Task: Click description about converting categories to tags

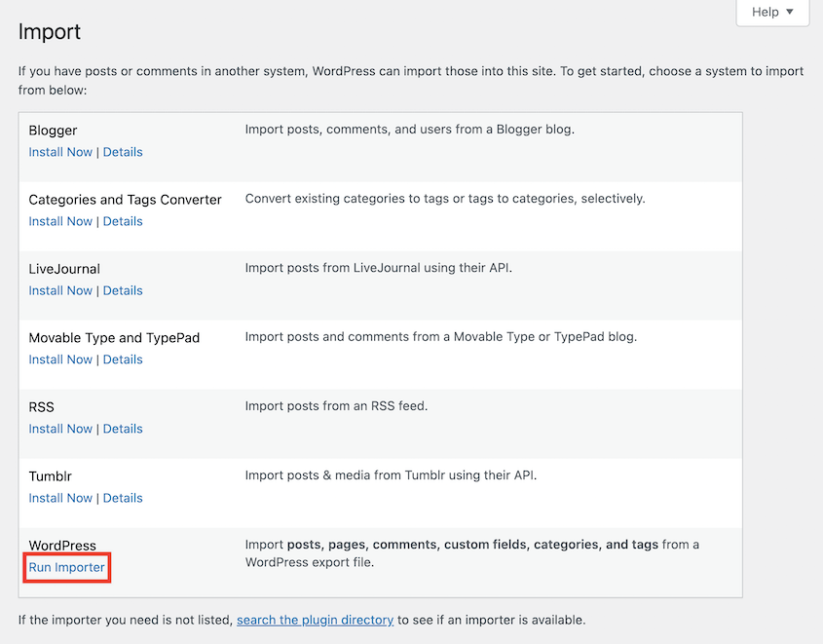Action: pyautogui.click(x=445, y=199)
